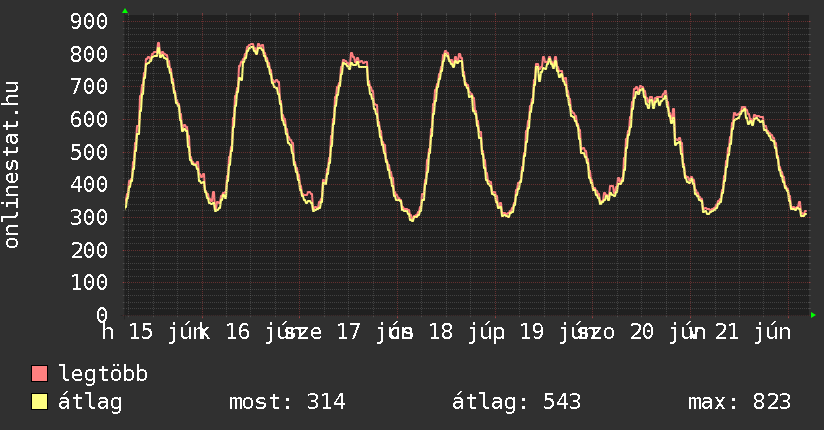Click the átlag legend label beside yellow swatch

tap(90, 402)
